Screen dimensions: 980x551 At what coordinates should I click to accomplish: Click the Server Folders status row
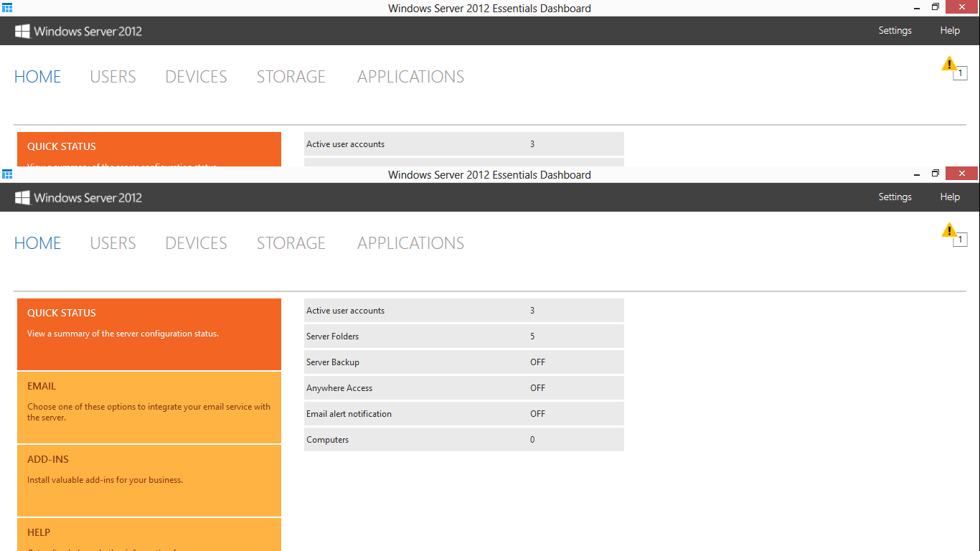click(464, 336)
